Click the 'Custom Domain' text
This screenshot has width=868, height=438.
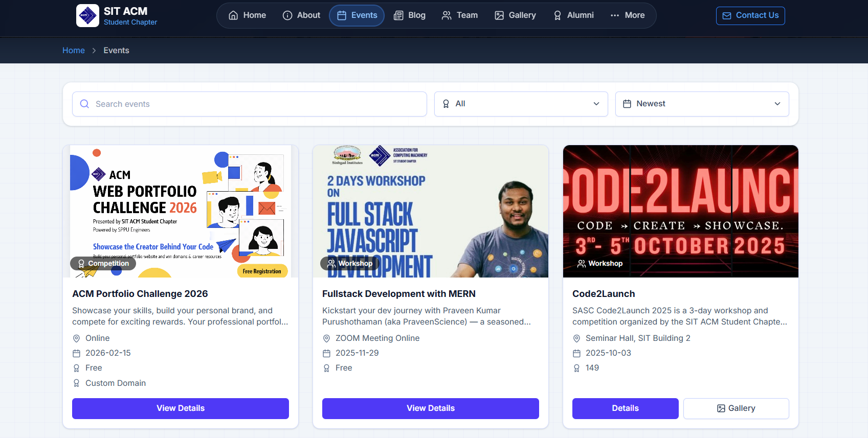click(x=116, y=383)
